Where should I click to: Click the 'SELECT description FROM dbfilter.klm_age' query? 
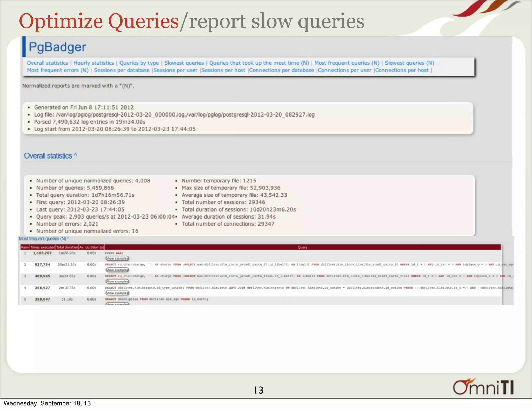tap(157, 299)
